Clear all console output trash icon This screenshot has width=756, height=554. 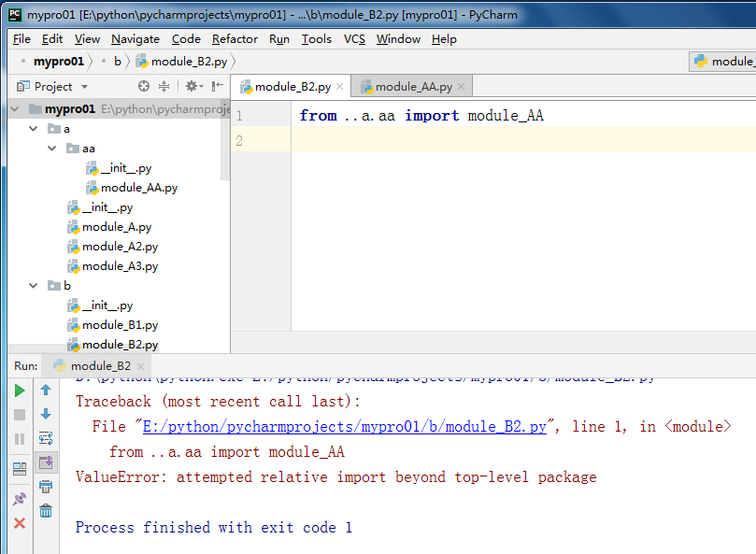pyautogui.click(x=46, y=511)
